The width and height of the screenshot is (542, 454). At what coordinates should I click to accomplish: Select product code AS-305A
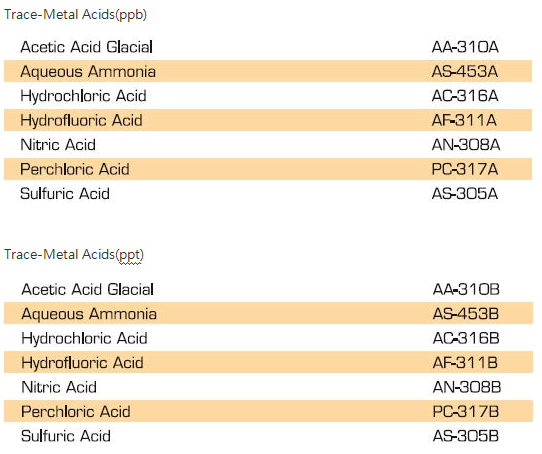click(x=465, y=194)
